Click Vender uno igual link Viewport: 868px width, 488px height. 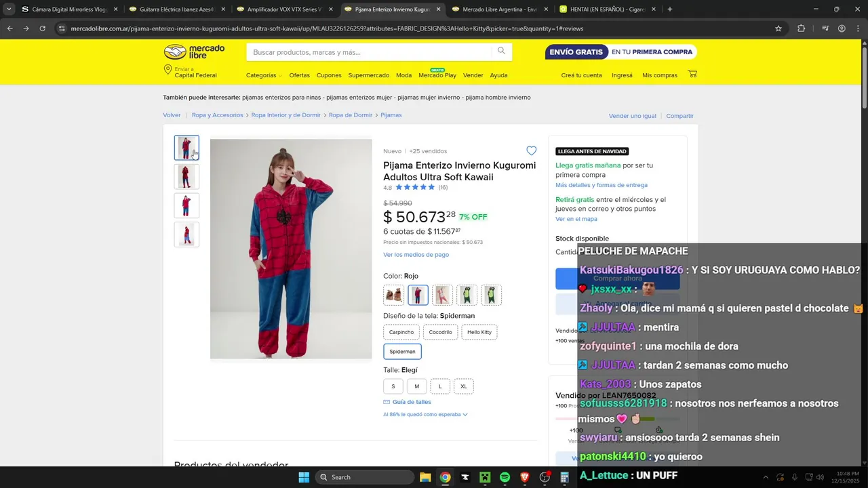coord(632,116)
